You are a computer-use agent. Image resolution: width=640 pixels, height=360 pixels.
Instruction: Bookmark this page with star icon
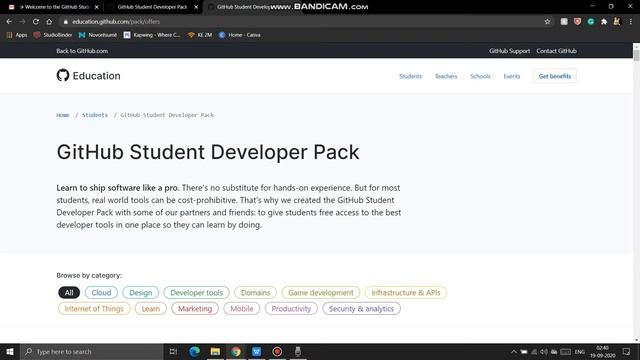point(547,22)
